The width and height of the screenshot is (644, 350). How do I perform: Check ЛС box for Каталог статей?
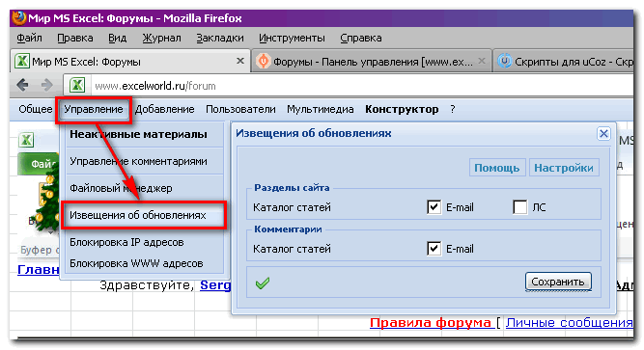coord(520,206)
